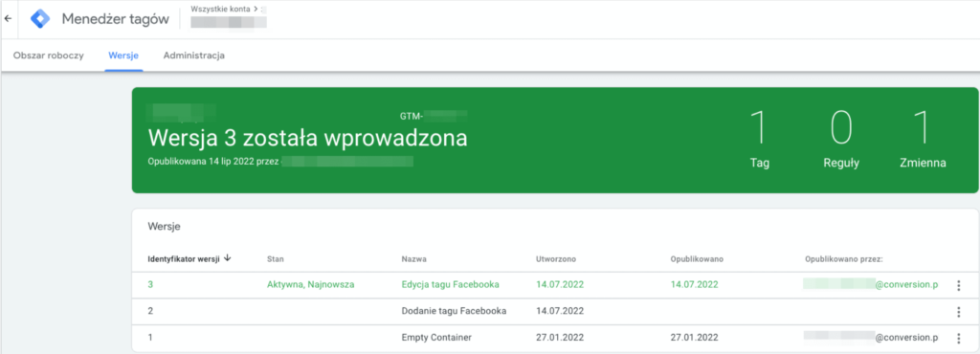Viewport: 980px width, 354px height.
Task: Sort by Identyfikator wersji column arrow
Action: pos(227,258)
